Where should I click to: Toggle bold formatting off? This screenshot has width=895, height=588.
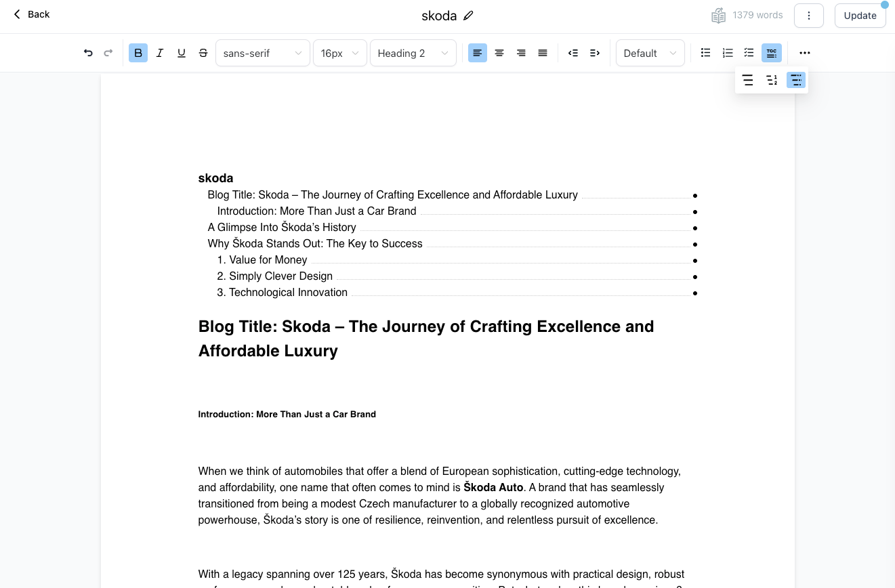tap(138, 53)
